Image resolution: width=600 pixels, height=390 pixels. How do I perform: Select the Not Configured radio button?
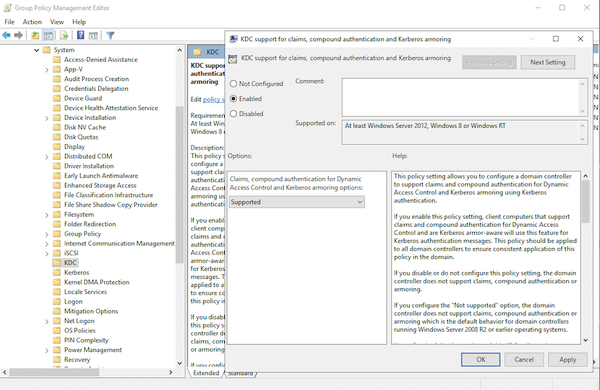(233, 83)
